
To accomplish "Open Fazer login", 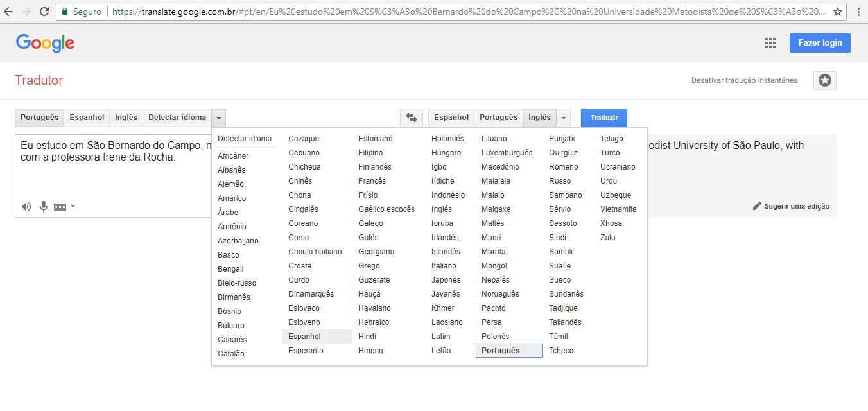I will pyautogui.click(x=820, y=42).
